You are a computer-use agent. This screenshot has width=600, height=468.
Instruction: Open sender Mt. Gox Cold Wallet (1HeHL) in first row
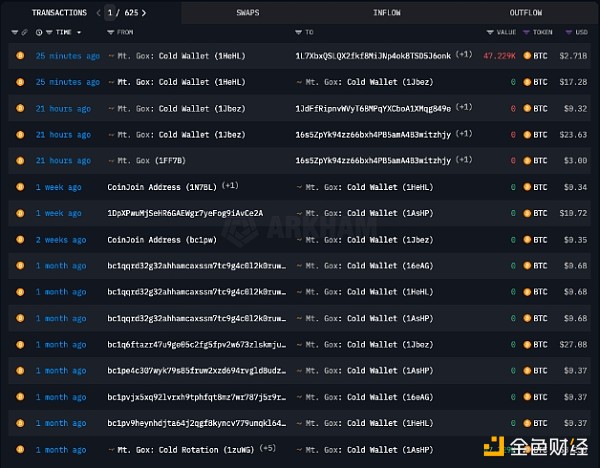[181, 56]
